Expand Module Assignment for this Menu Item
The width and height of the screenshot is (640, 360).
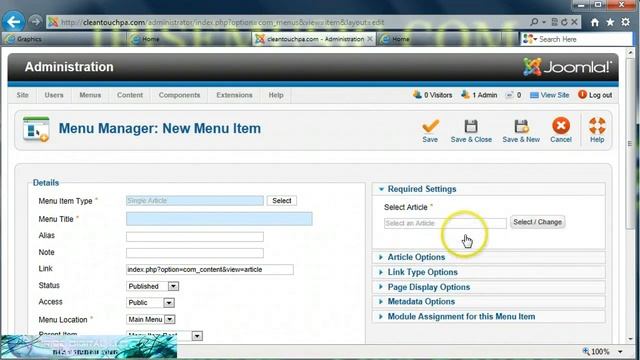[488, 317]
